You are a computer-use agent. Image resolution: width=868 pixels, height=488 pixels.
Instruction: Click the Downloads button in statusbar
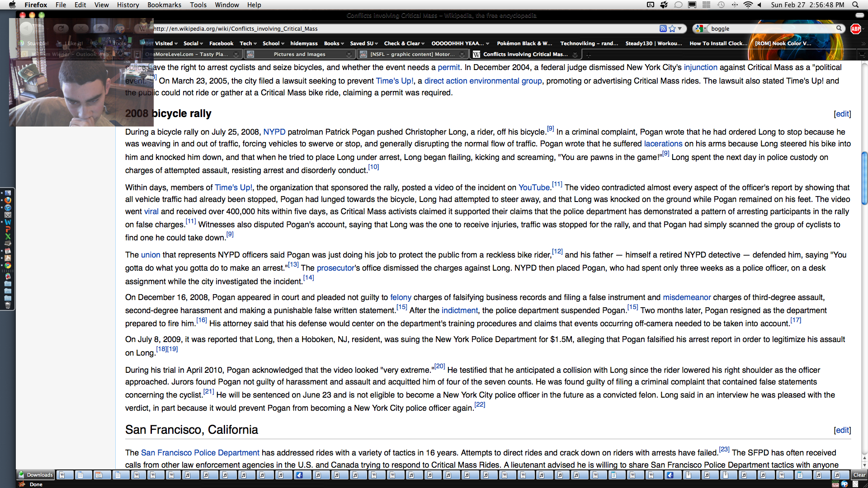click(x=36, y=475)
